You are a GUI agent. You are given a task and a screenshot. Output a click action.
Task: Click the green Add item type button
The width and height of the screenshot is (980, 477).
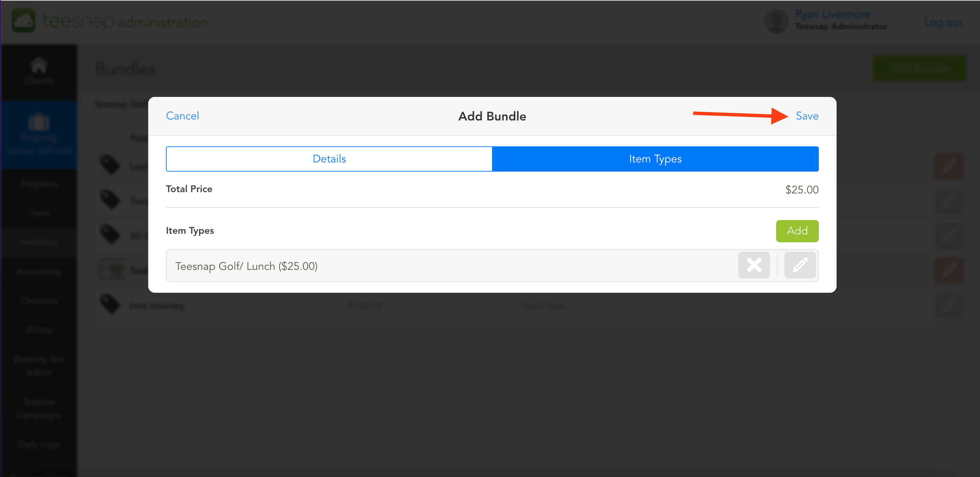pyautogui.click(x=797, y=231)
